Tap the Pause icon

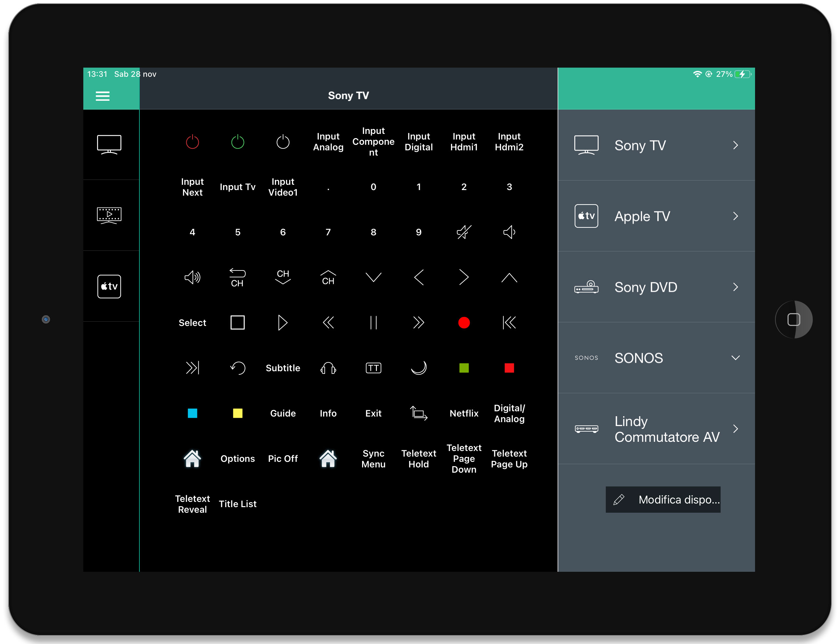[x=373, y=323]
